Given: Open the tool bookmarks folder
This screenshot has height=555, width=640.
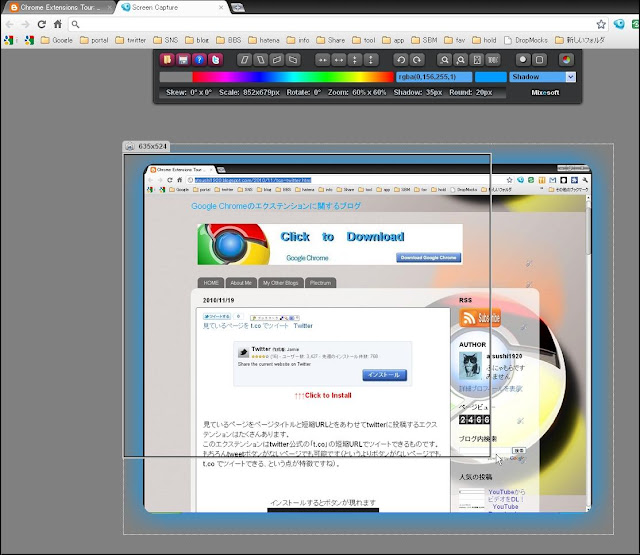Looking at the screenshot, I should (x=364, y=40).
